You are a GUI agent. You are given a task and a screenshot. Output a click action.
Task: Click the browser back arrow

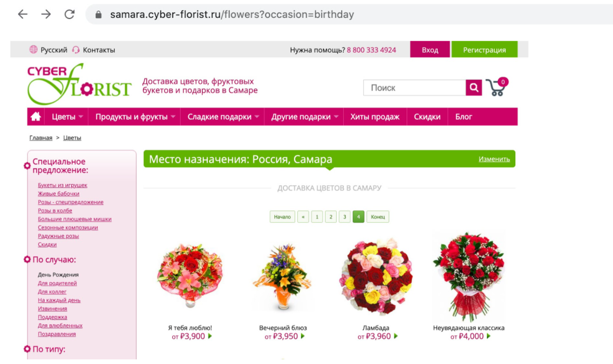click(23, 15)
